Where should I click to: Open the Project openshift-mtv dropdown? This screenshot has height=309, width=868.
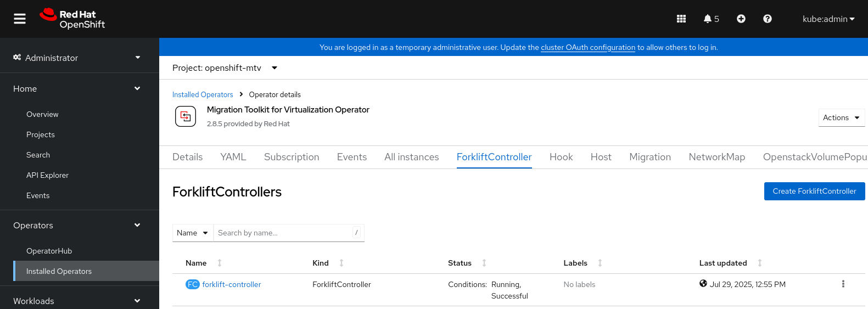click(225, 68)
